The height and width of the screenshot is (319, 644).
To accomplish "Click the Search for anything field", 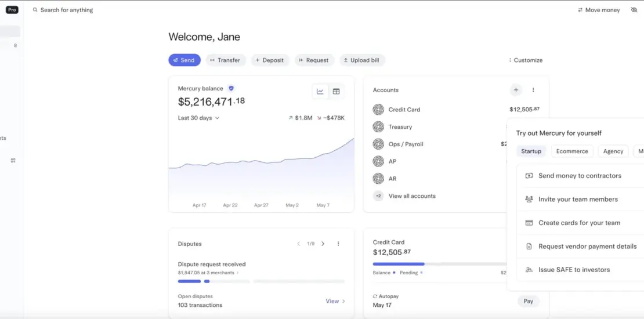I will tap(63, 10).
